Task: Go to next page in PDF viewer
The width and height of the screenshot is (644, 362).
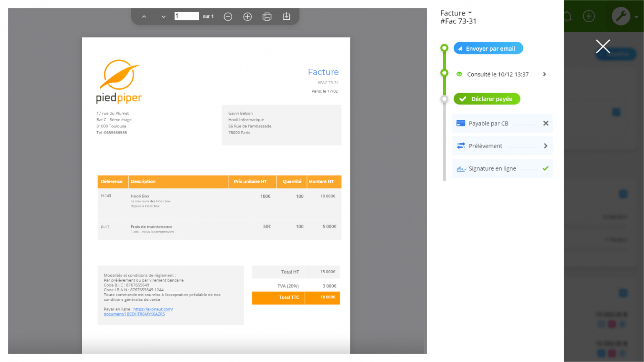Action: [164, 17]
